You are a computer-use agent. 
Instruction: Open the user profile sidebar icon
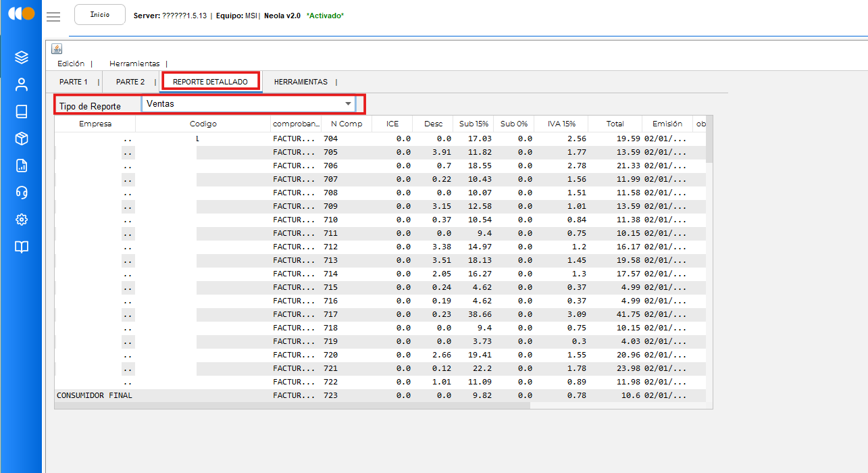[x=22, y=84]
